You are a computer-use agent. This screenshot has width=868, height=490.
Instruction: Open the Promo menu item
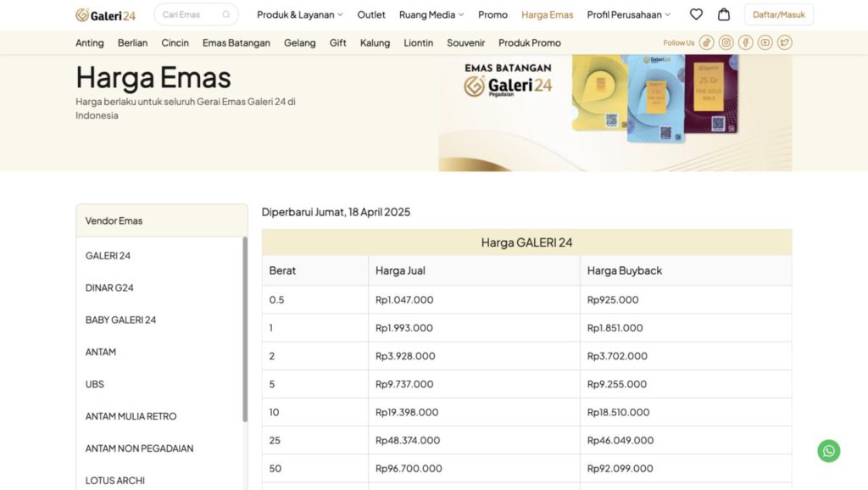coord(492,15)
